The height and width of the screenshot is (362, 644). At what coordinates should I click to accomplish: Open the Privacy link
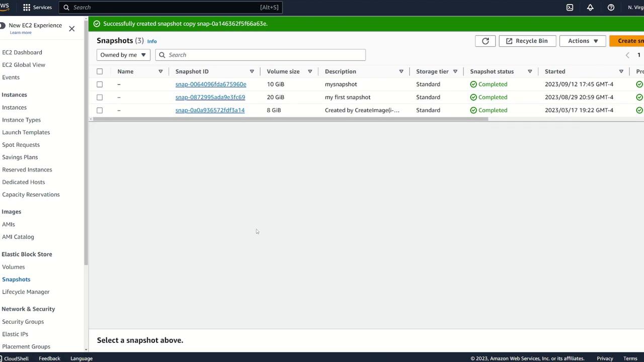[x=605, y=358]
